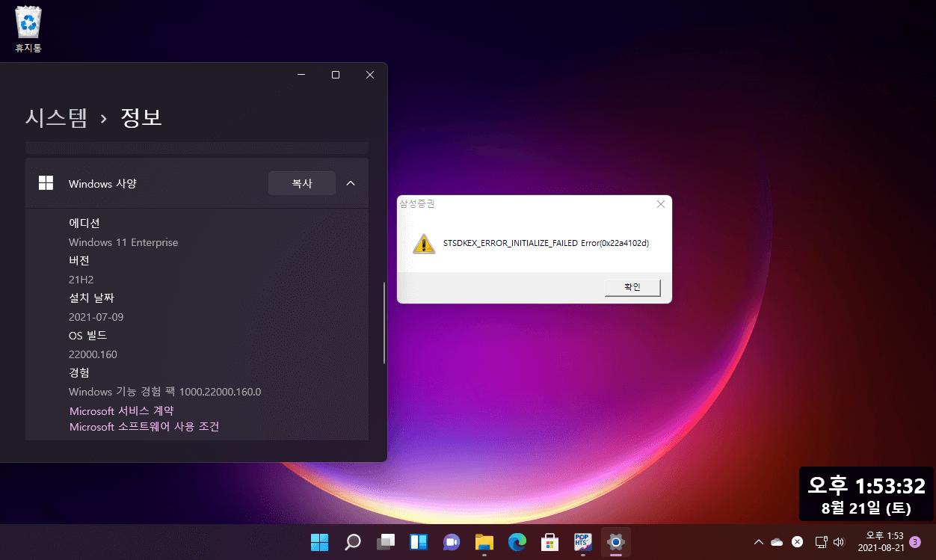Select the STSDKEX_ERROR_INITIALIZE_FAILED message text
This screenshot has width=936, height=560.
click(x=546, y=244)
